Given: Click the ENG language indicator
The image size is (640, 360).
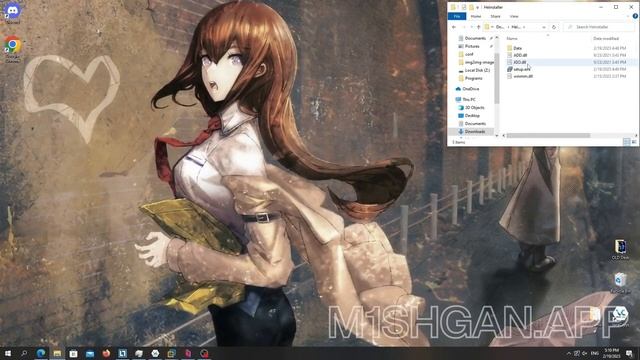Looking at the screenshot, I should [x=595, y=353].
